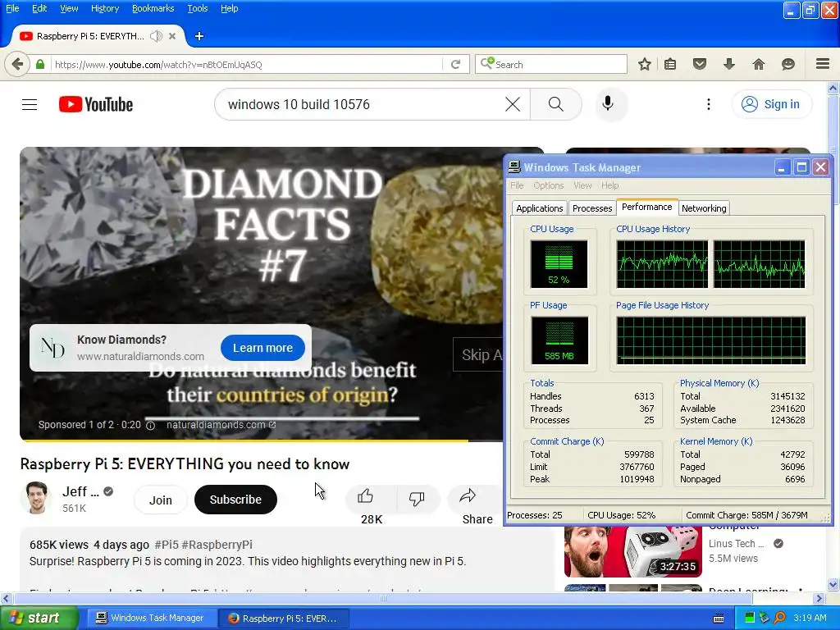Open the Downloads arrow icon
Viewport: 840px width, 630px height.
tap(729, 64)
